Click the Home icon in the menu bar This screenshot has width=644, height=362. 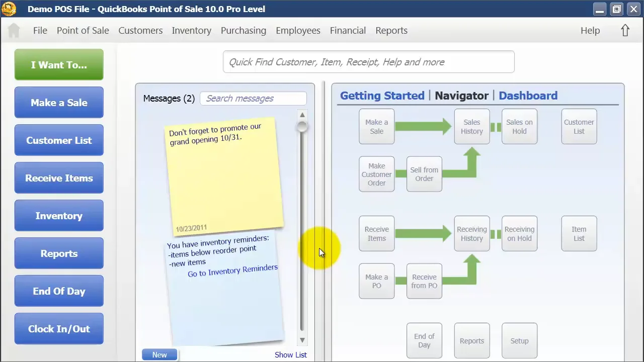point(14,31)
